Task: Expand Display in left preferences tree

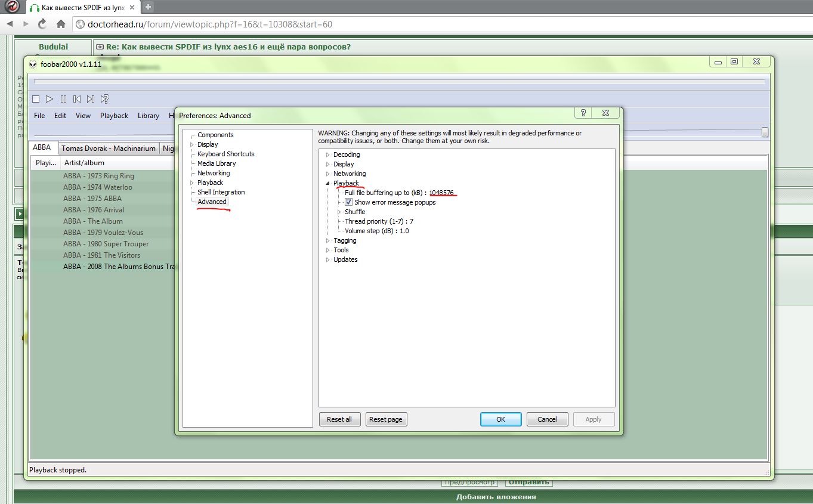Action: [192, 144]
